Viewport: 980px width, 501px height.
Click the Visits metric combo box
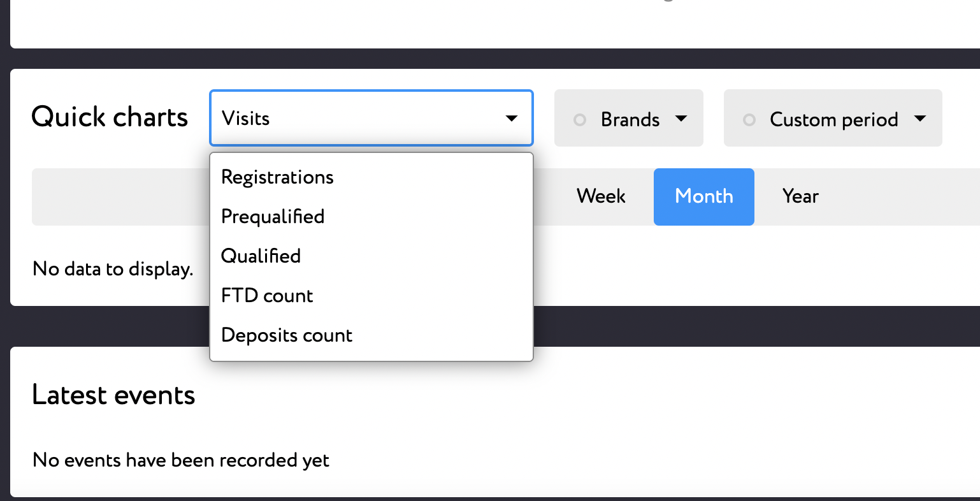coord(357,119)
